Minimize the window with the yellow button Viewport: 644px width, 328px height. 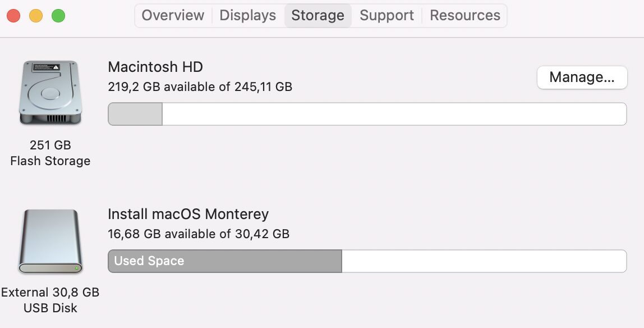click(x=36, y=16)
